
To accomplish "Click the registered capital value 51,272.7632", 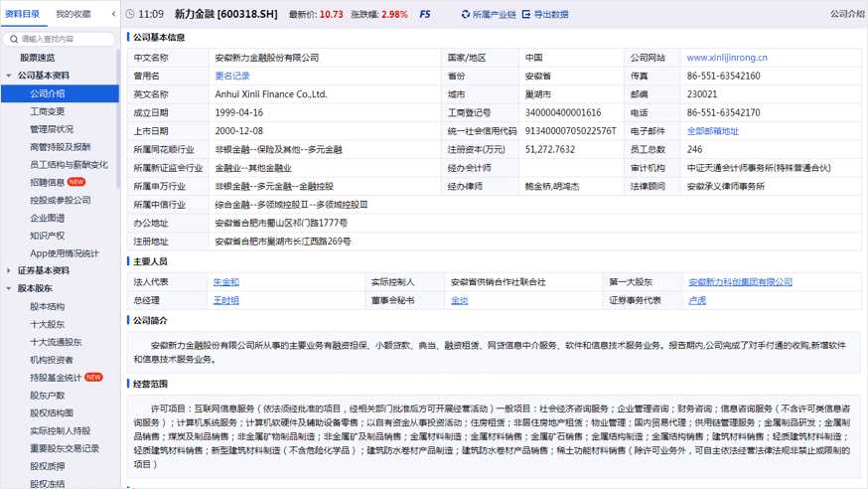I will 549,149.
